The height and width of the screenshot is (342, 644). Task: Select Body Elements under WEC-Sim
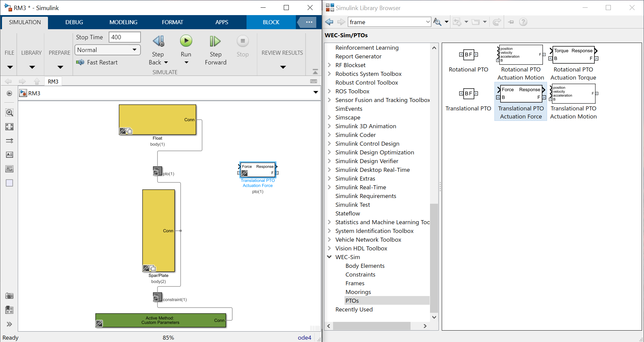[x=365, y=266]
